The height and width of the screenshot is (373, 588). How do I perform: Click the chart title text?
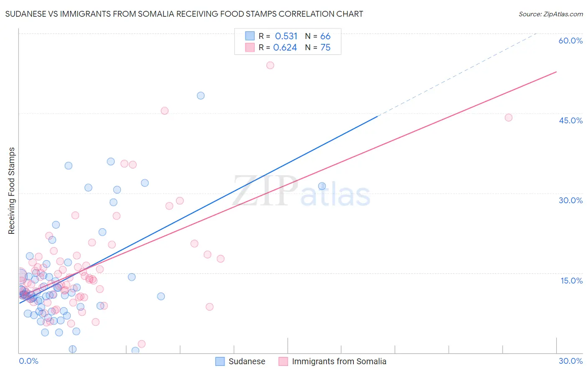point(184,14)
